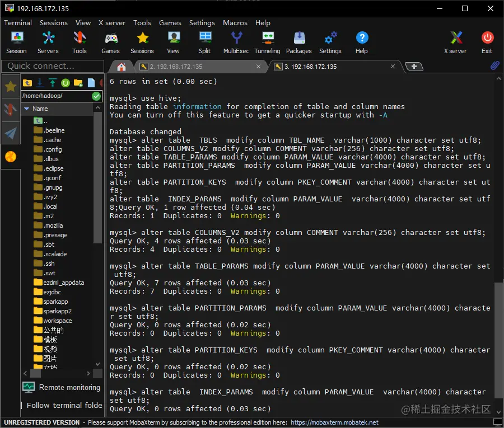Image resolution: width=504 pixels, height=428 pixels.
Task: Close tab 3. 192.168.172.135
Action: (x=393, y=67)
